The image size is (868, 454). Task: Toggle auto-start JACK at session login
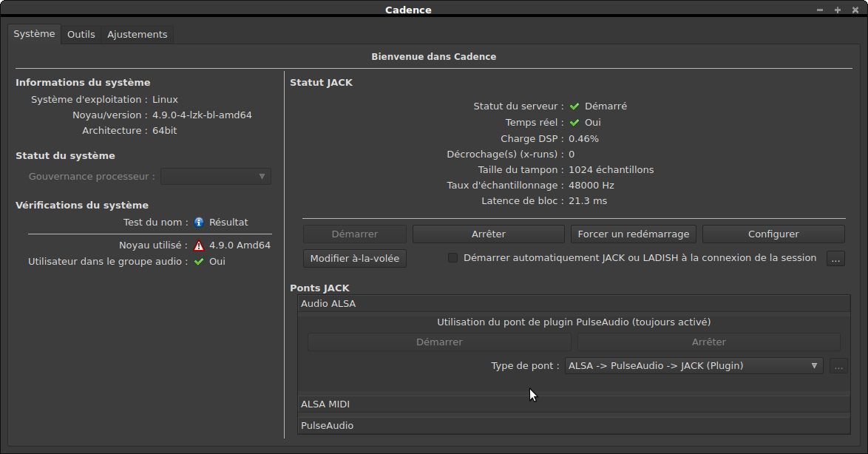(x=453, y=258)
